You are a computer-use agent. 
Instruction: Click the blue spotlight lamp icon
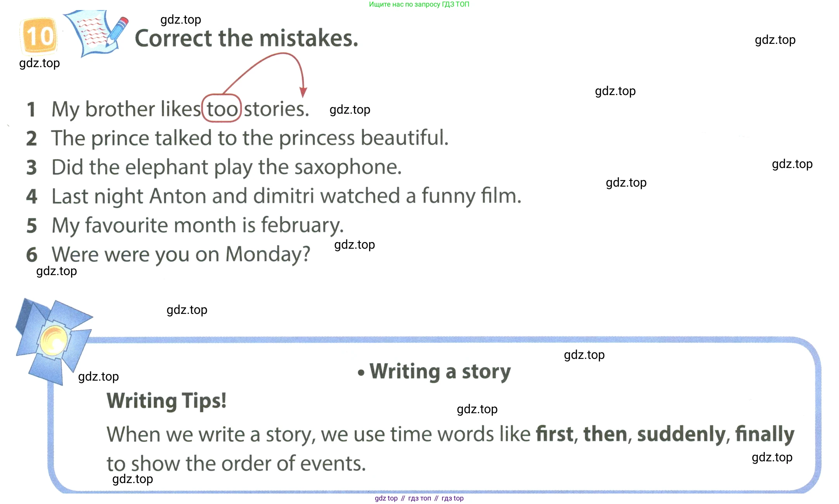coord(54,342)
